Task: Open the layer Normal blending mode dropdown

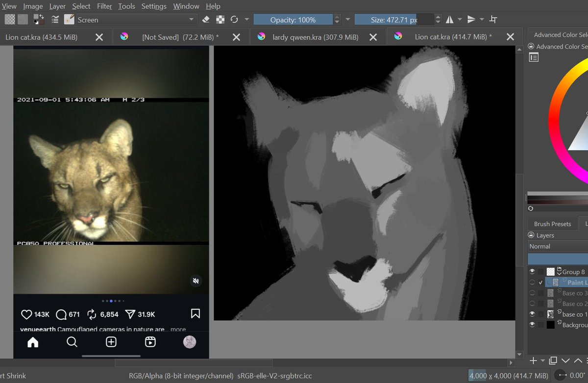Action: click(558, 246)
